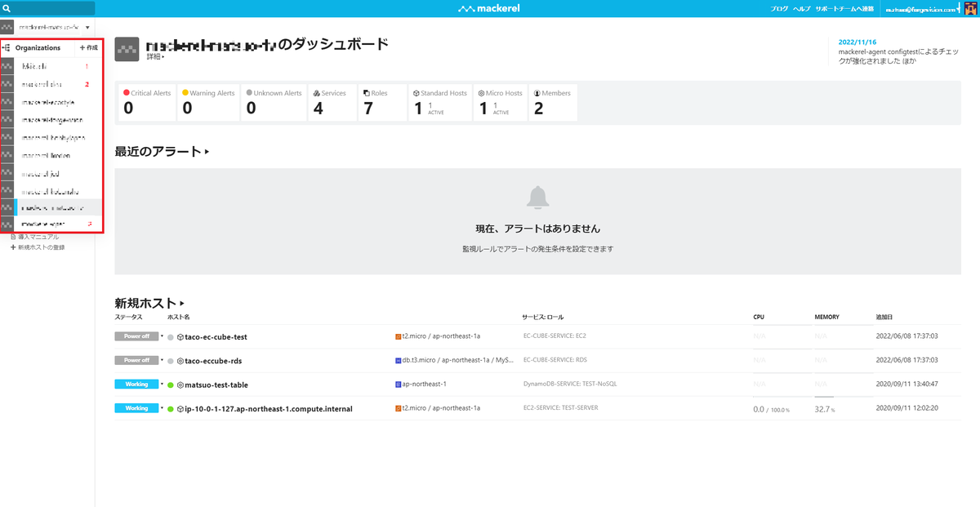
Task: Click Working badge for matsuo-test-table
Action: pyautogui.click(x=136, y=384)
